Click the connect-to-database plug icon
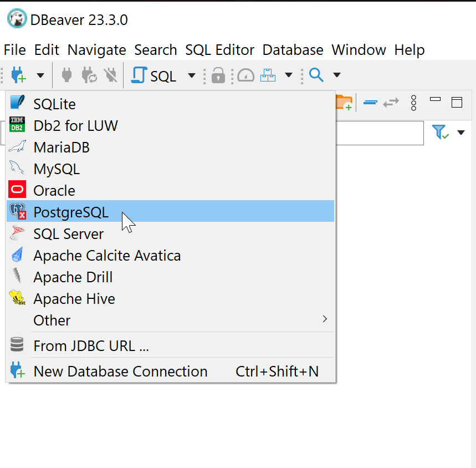The image size is (476, 468). point(66,75)
